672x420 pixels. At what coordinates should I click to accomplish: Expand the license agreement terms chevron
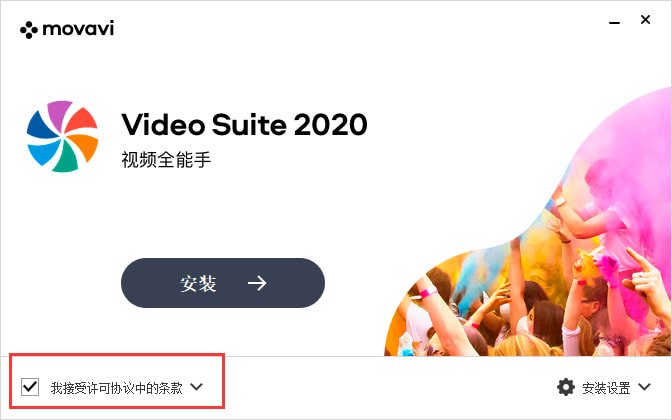point(197,387)
